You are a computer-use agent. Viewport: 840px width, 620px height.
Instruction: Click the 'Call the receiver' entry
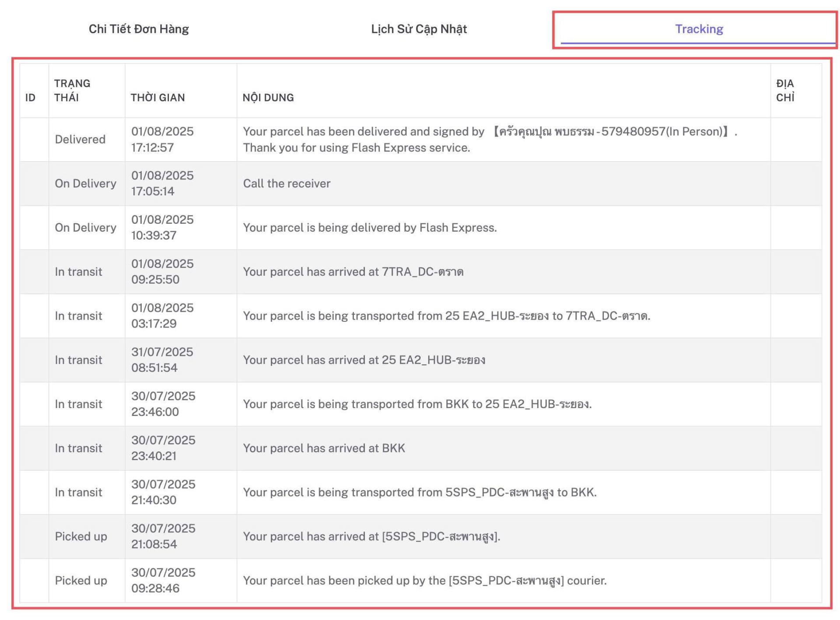287,183
